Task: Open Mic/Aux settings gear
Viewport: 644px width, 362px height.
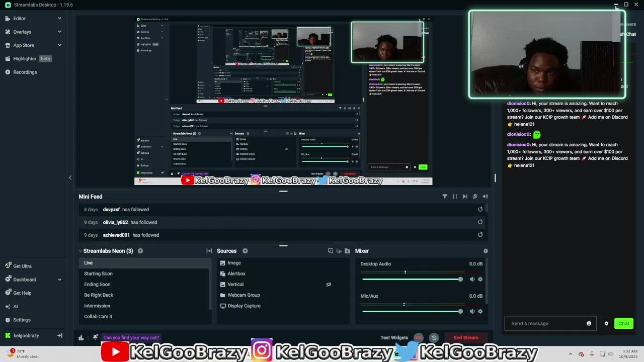Action: (x=480, y=311)
